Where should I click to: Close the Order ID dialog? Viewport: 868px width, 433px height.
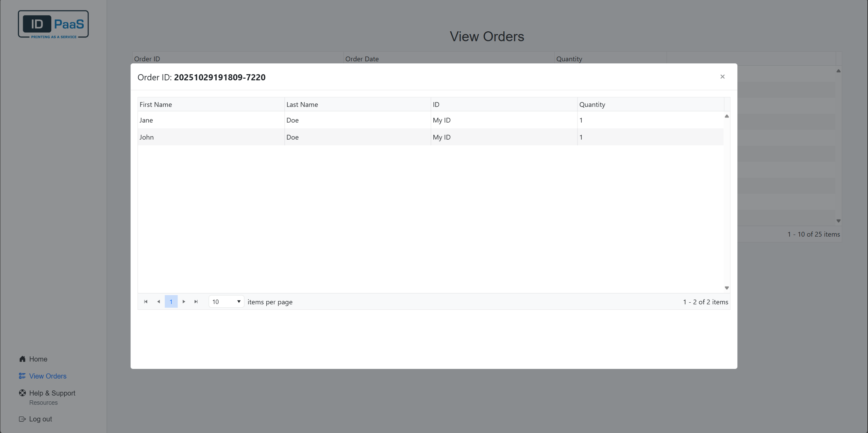pyautogui.click(x=722, y=77)
